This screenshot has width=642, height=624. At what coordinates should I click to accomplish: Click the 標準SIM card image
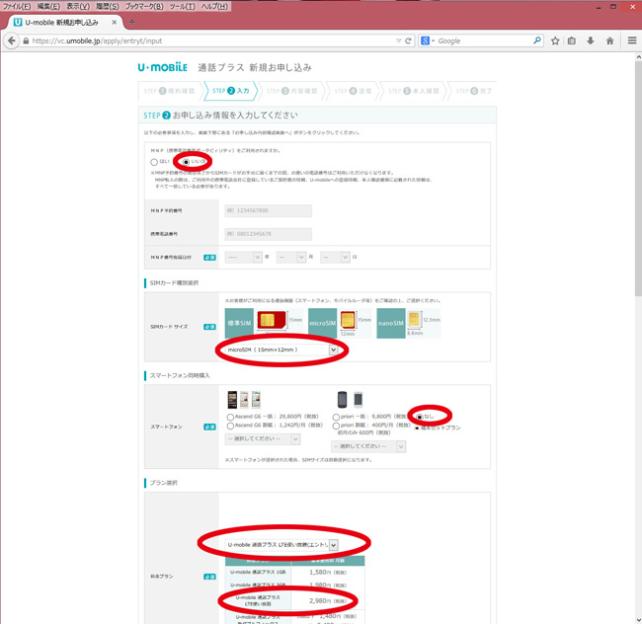271,320
